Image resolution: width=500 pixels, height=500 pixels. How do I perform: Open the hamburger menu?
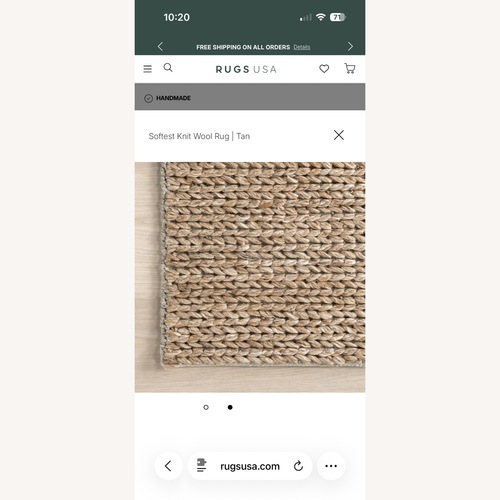click(x=147, y=69)
